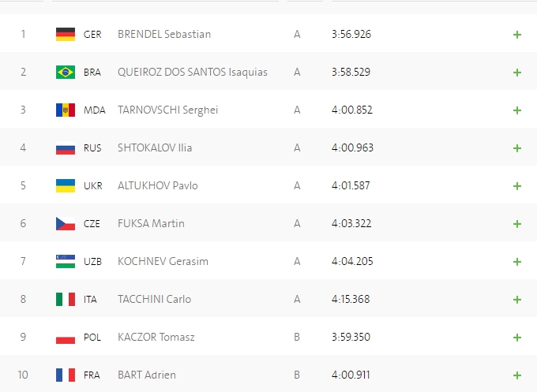Click the Poland flag icon
This screenshot has width=537, height=392.
(65, 337)
